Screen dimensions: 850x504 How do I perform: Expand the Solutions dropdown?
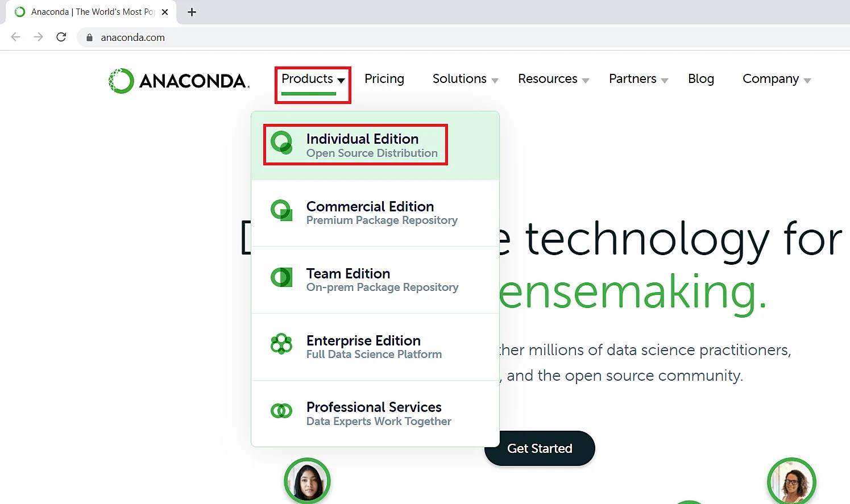coord(465,79)
